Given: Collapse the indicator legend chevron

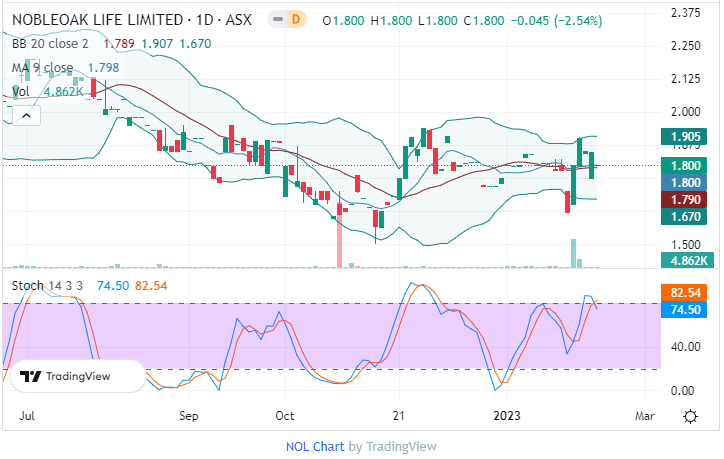Looking at the screenshot, I should point(27,116).
